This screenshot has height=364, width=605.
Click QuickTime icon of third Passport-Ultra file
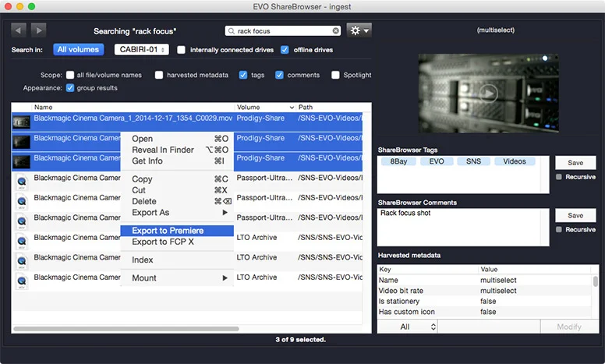coord(22,221)
